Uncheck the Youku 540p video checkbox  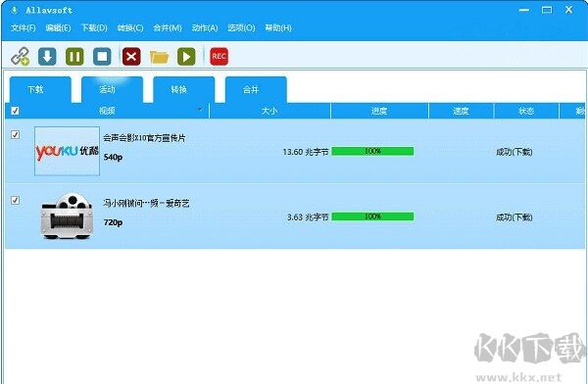click(x=15, y=134)
